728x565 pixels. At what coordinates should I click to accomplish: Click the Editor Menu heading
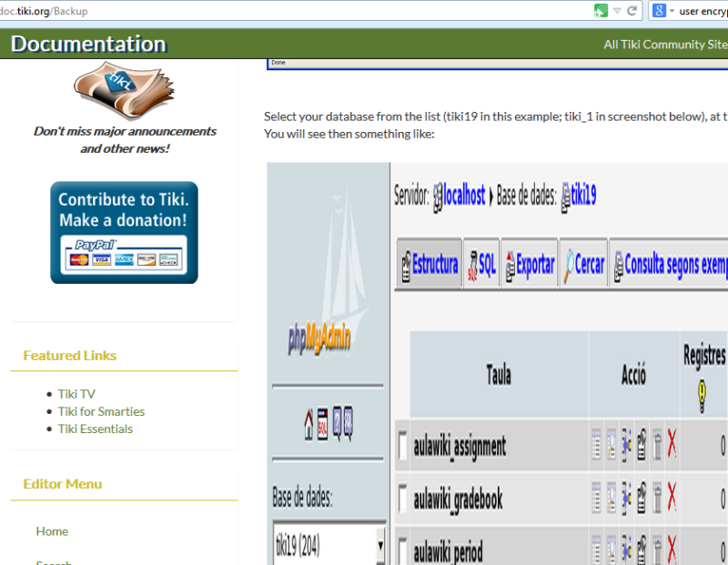[x=62, y=484]
